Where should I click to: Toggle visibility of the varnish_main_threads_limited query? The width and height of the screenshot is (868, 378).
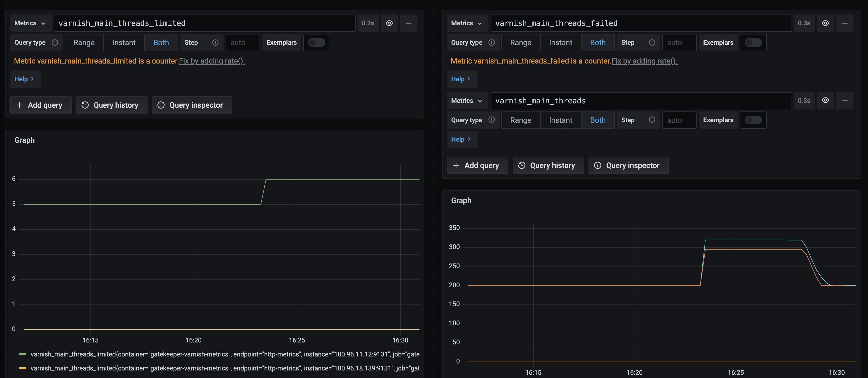[389, 23]
